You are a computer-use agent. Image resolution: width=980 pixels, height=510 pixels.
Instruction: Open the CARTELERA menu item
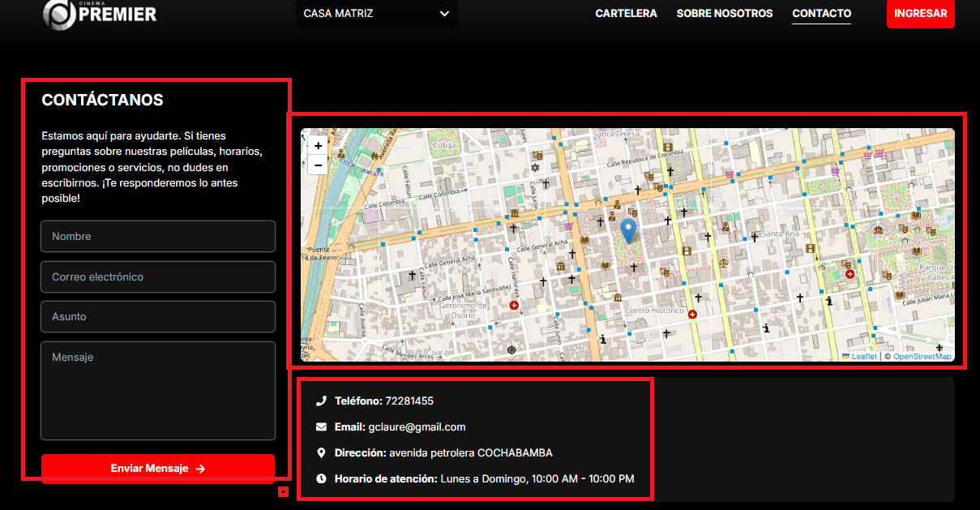click(x=626, y=14)
